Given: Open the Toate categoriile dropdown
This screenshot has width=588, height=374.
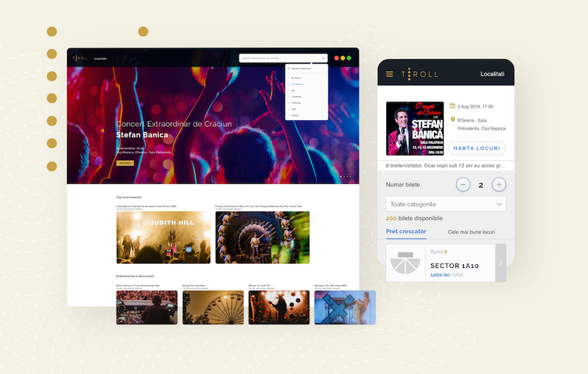Looking at the screenshot, I should (x=446, y=204).
